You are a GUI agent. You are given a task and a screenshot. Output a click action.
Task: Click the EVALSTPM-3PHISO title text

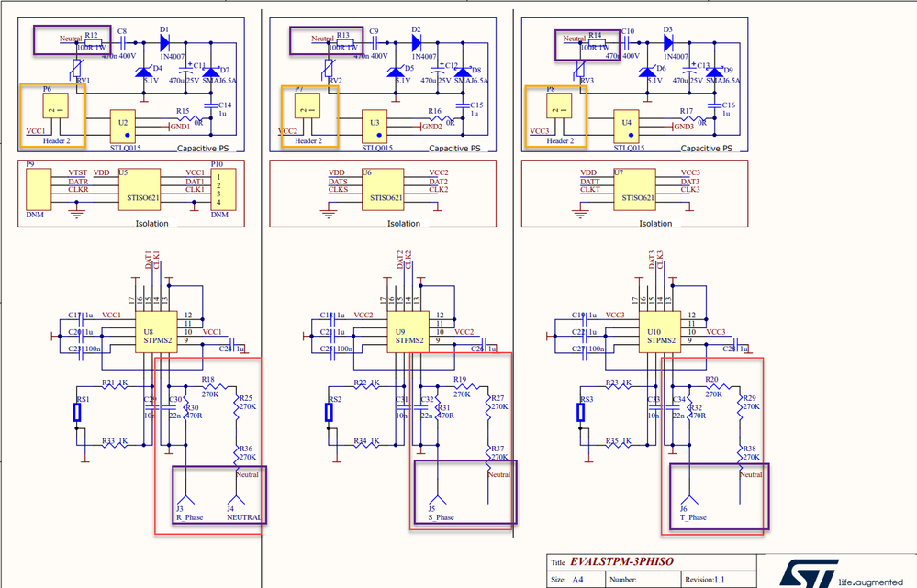point(621,561)
